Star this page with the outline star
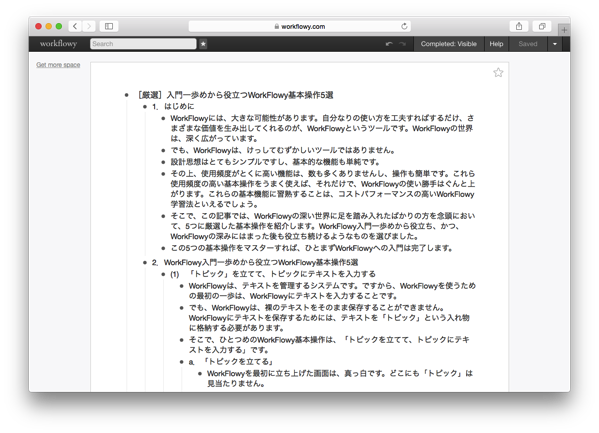Viewport: 599px width, 433px height. pos(498,73)
